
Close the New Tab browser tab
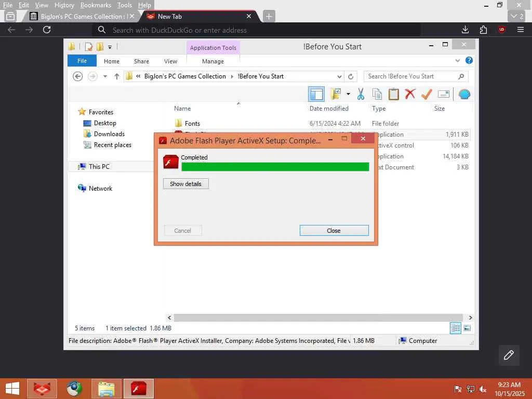point(249,16)
